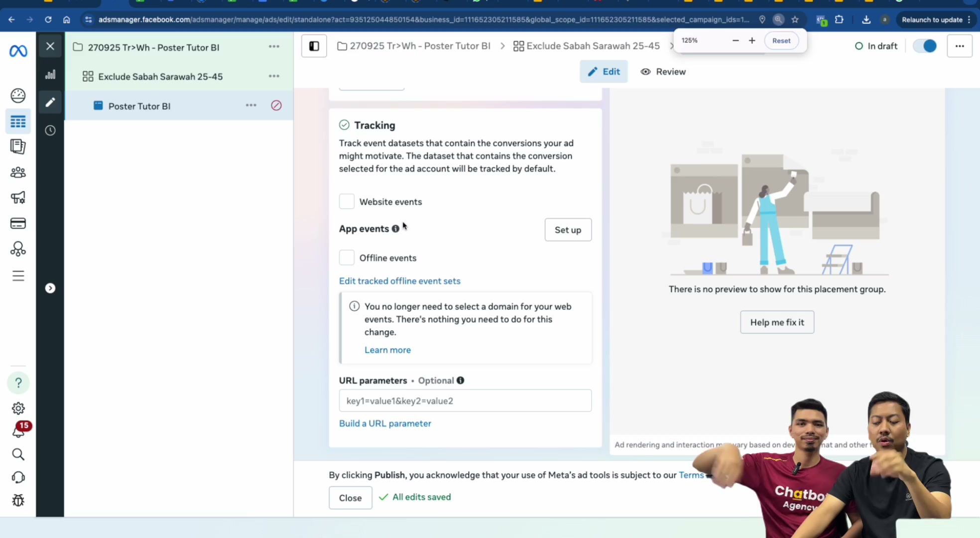Close the editor pane with X
This screenshot has width=980, height=538.
50,46
